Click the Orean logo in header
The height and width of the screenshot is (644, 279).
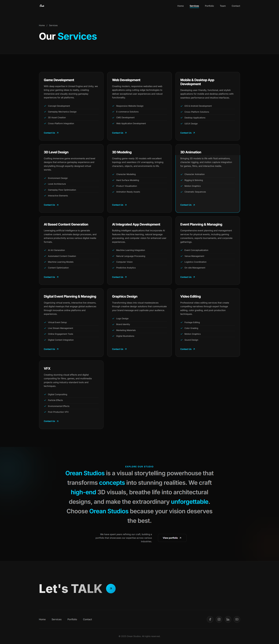tap(42, 6)
